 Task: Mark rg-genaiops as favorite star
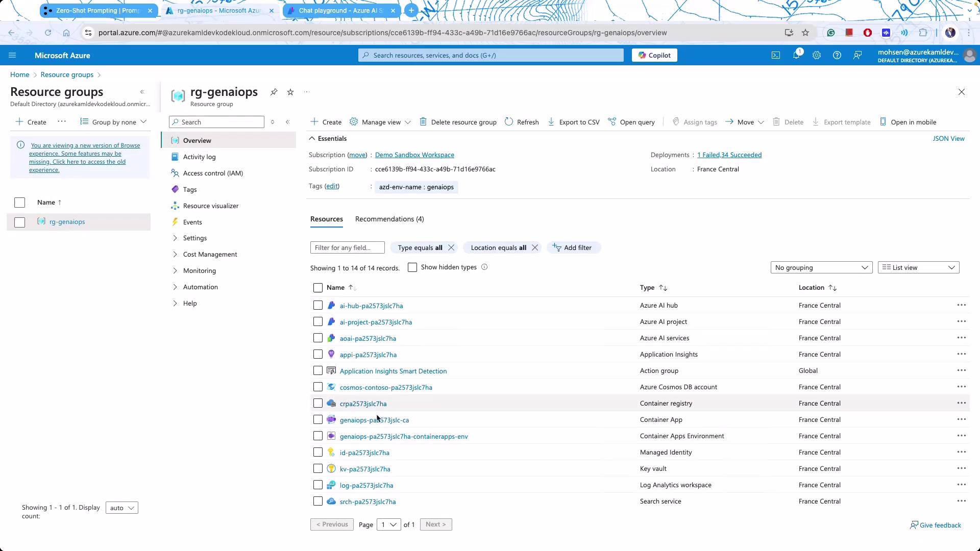click(x=290, y=92)
